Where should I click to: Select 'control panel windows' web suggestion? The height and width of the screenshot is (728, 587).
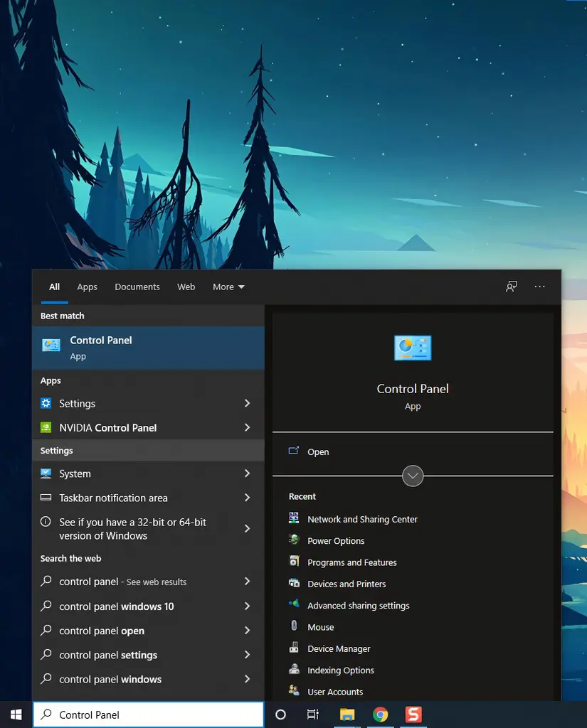[110, 679]
